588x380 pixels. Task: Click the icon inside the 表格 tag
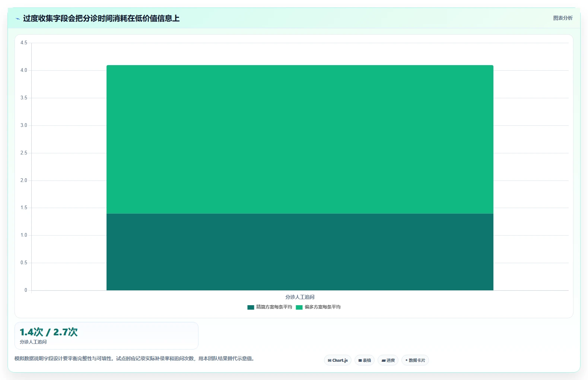click(x=360, y=360)
